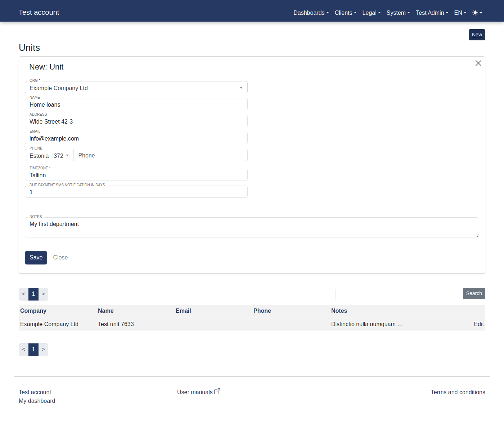Click the New button to create a unit
This screenshot has height=427, width=504.
pyautogui.click(x=476, y=35)
